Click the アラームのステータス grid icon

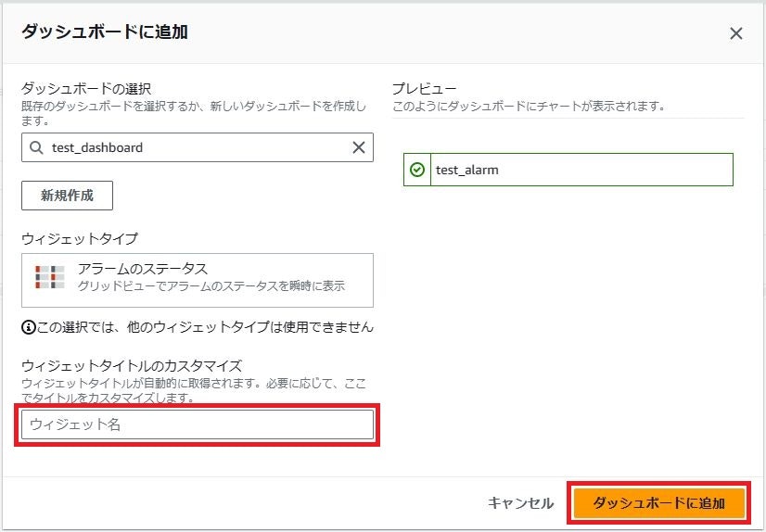(x=50, y=277)
